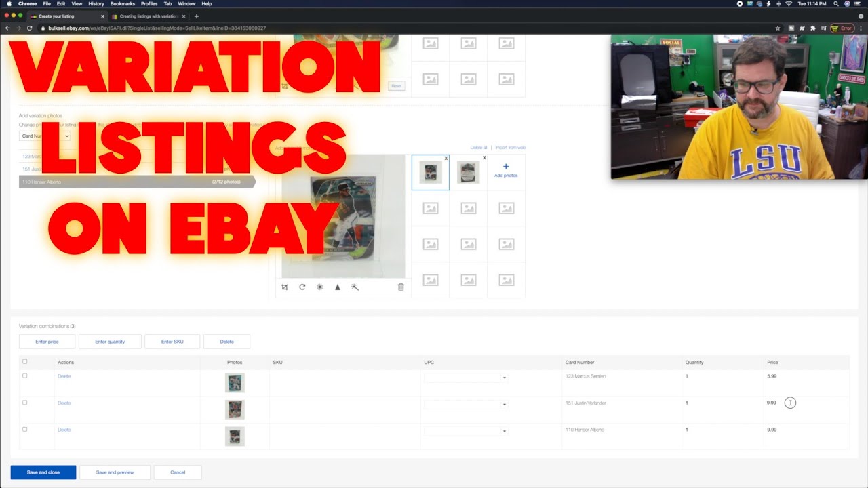The image size is (868, 488).
Task: Select first uploaded card photo thumbnail
Action: (431, 172)
